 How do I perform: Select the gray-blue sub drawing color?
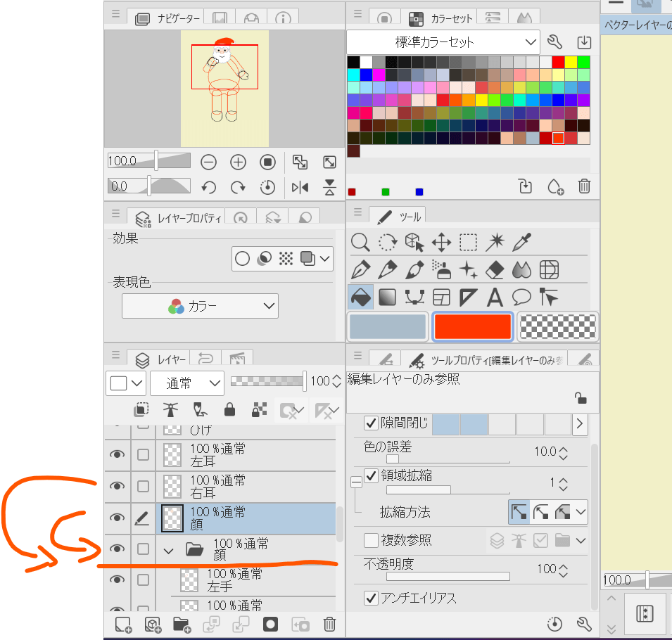coord(388,326)
